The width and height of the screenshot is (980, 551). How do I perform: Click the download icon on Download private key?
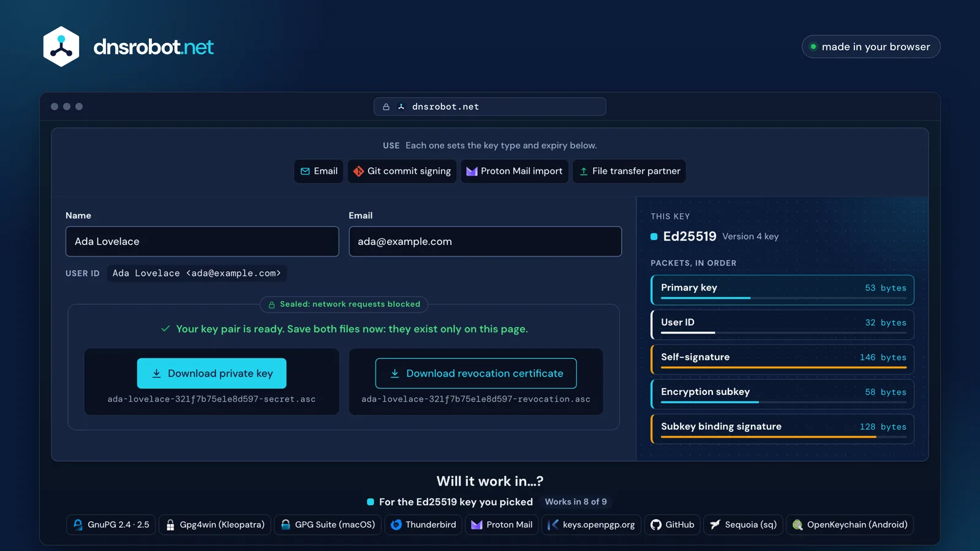point(156,373)
